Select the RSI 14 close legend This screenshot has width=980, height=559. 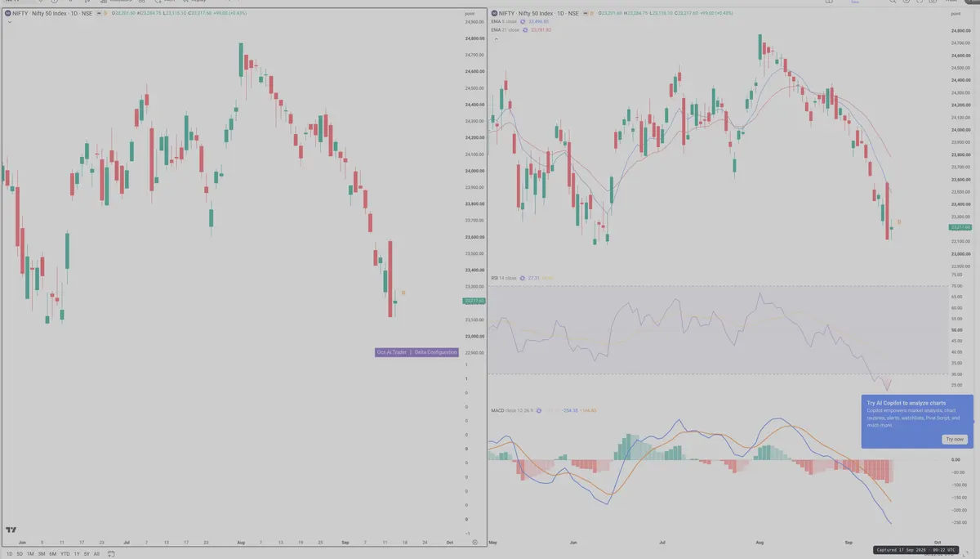tap(503, 278)
